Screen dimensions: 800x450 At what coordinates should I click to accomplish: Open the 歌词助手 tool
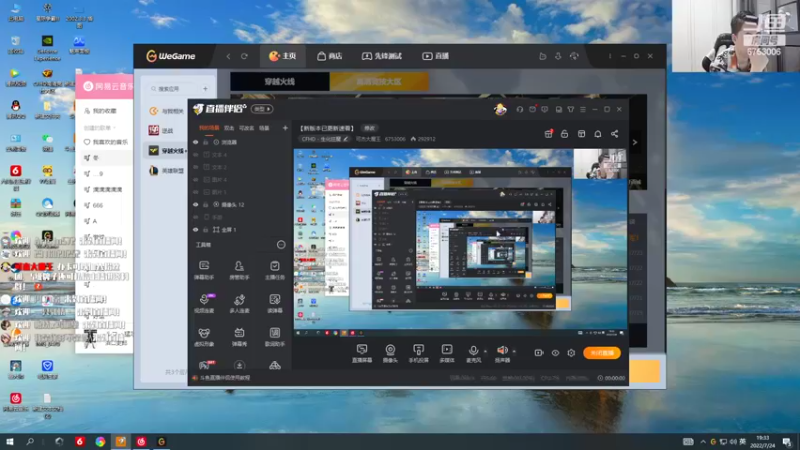274,337
